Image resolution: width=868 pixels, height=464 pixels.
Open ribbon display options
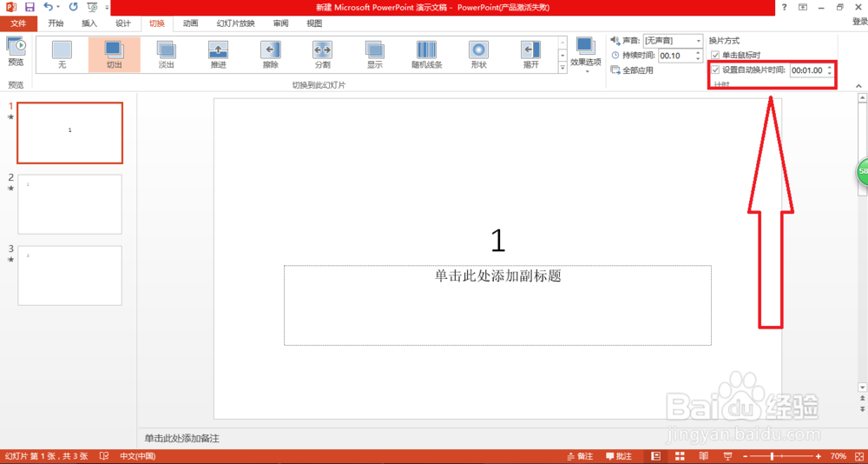click(803, 7)
